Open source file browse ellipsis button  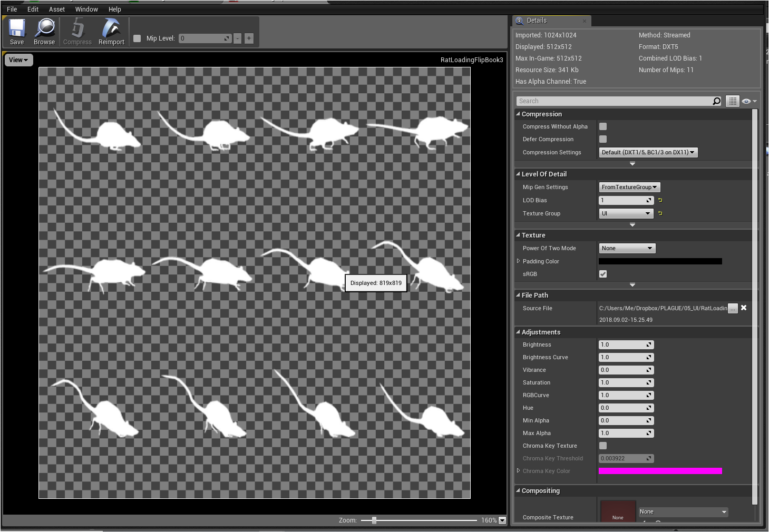(x=733, y=309)
